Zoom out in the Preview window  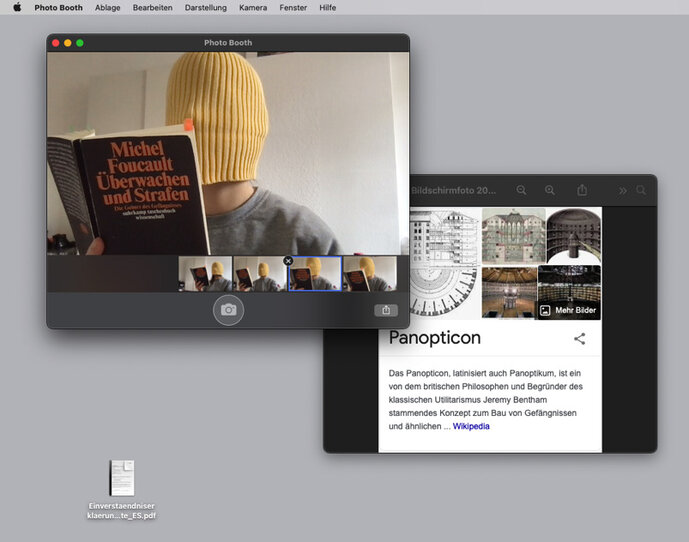pos(521,190)
